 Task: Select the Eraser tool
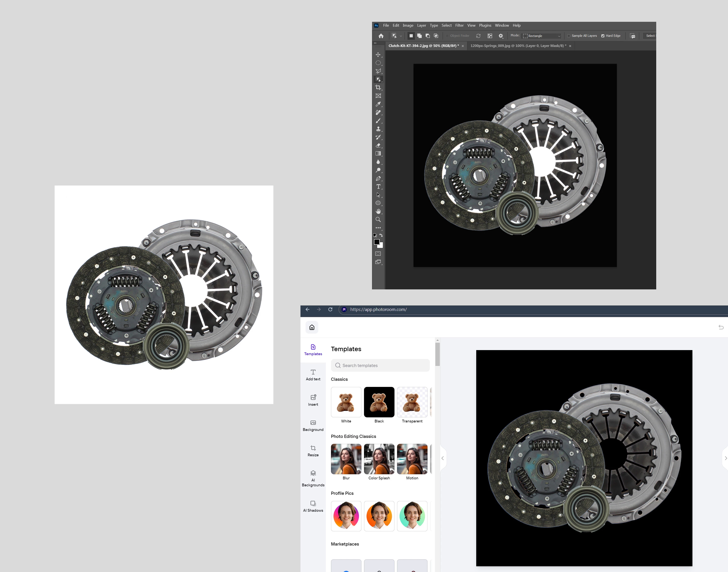[x=378, y=145]
